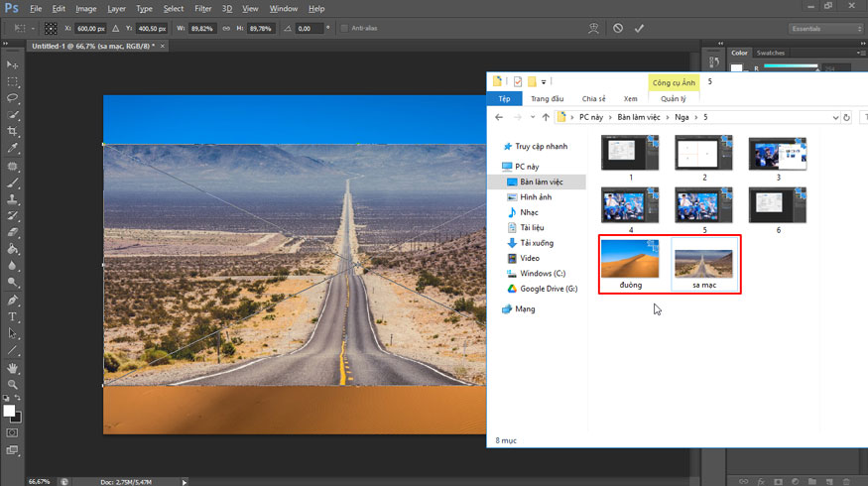Screen dimensions: 868x486
Task: Open the Filter menu
Action: point(202,9)
